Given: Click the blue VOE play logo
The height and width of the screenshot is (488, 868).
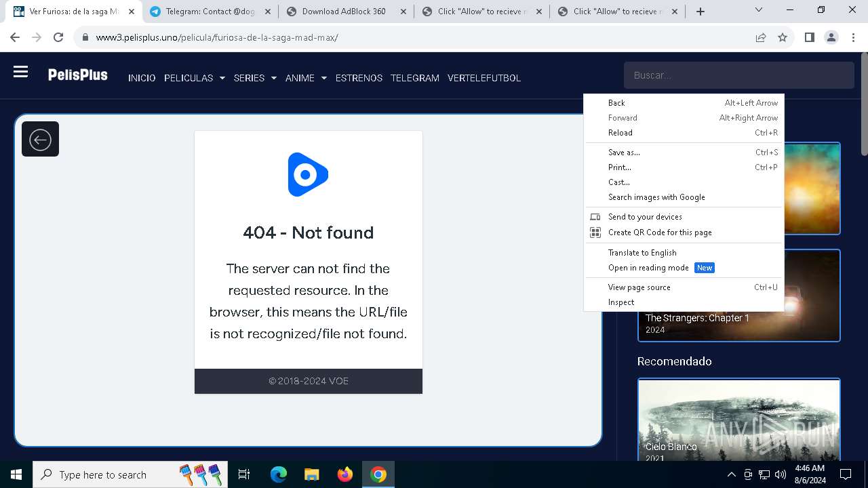Looking at the screenshot, I should [308, 175].
